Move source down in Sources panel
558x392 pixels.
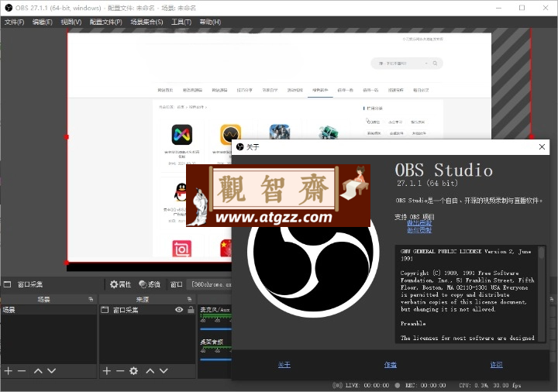tap(164, 371)
